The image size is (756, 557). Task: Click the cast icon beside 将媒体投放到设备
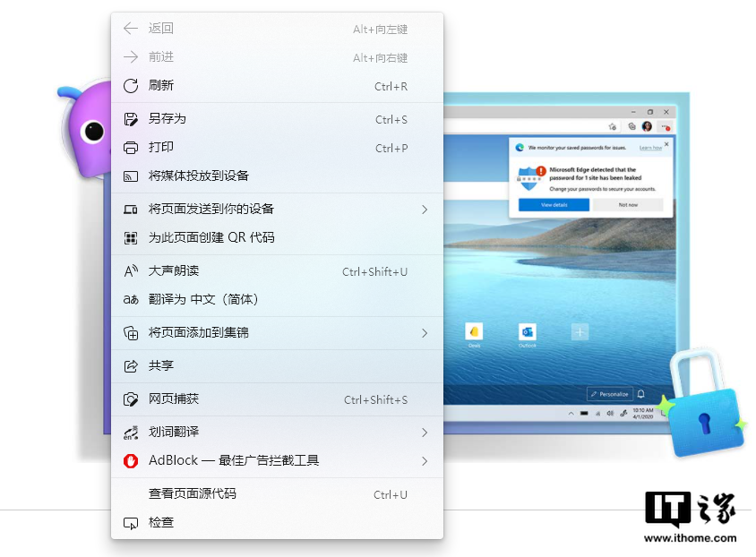(131, 176)
